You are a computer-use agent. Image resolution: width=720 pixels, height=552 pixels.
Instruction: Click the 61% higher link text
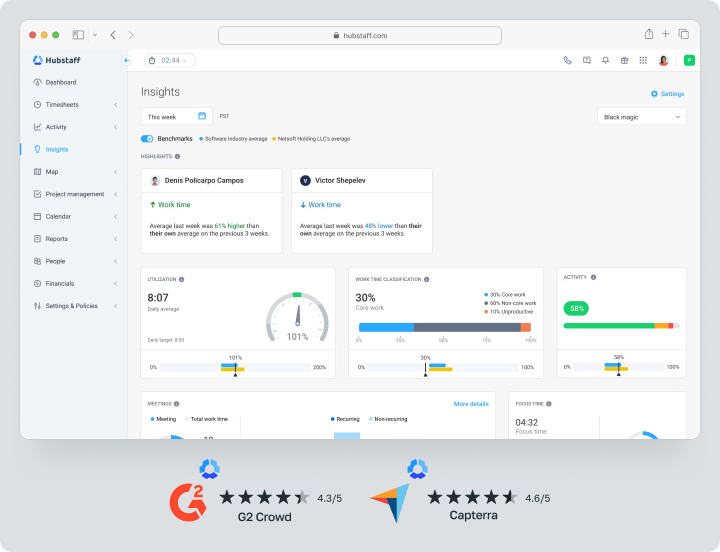pos(230,226)
